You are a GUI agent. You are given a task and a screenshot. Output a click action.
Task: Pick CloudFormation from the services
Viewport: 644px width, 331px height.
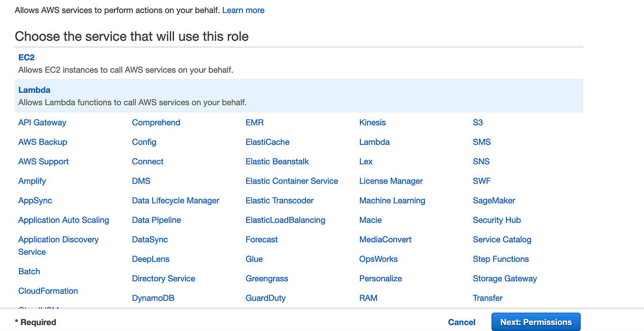tap(48, 290)
